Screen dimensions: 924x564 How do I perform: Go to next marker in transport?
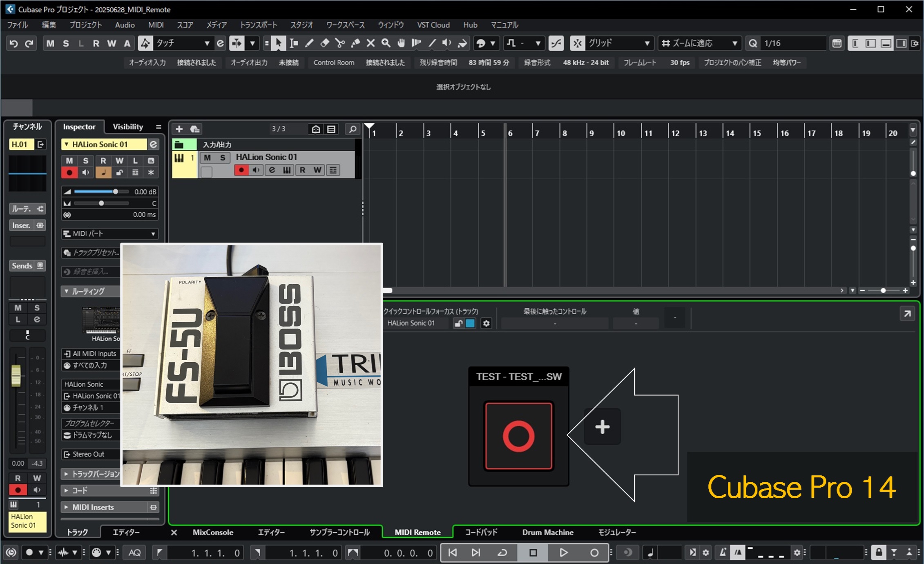pos(476,553)
